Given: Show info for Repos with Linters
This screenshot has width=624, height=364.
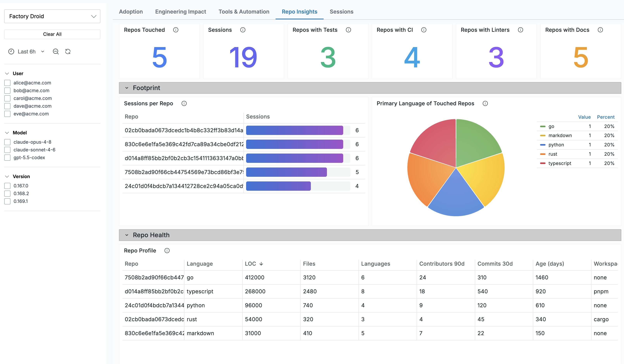Looking at the screenshot, I should (521, 30).
